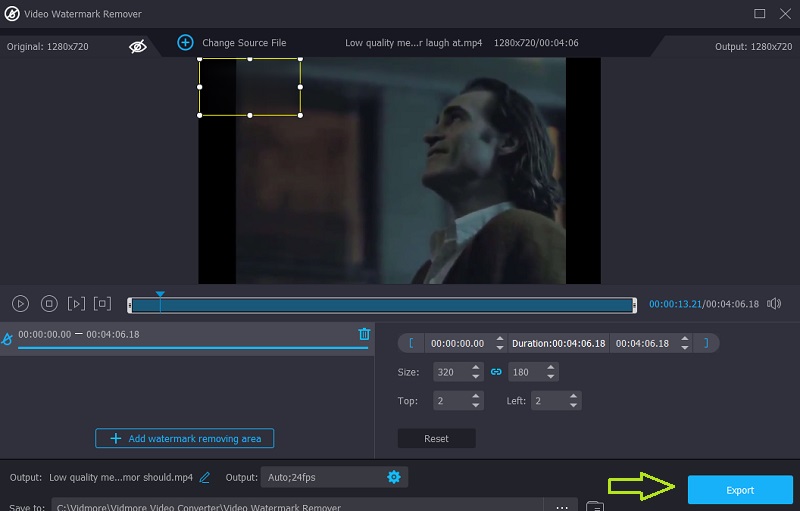This screenshot has height=511, width=800.
Task: Click the blue Export button
Action: click(740, 490)
